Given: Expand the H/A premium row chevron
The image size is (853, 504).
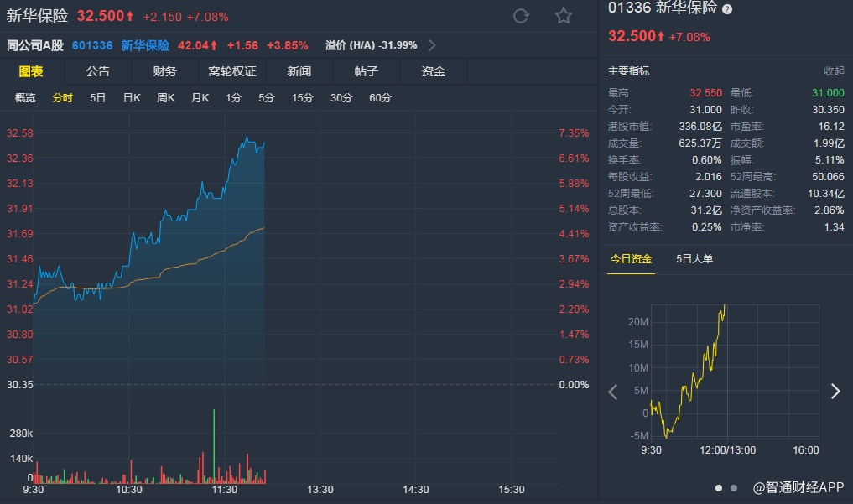Looking at the screenshot, I should (x=432, y=45).
